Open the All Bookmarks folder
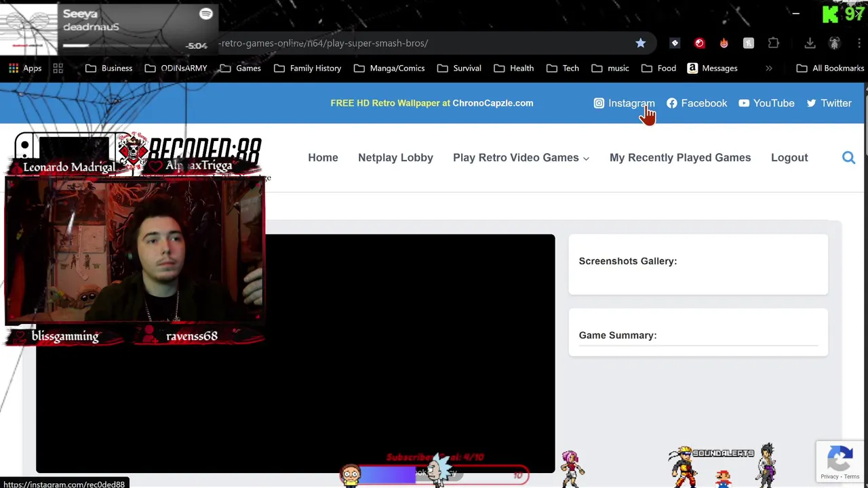Screen dimensions: 868x488 830,68
